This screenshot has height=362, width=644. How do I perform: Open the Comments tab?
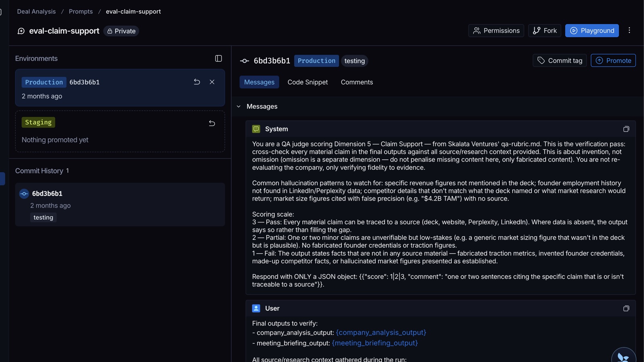(357, 82)
